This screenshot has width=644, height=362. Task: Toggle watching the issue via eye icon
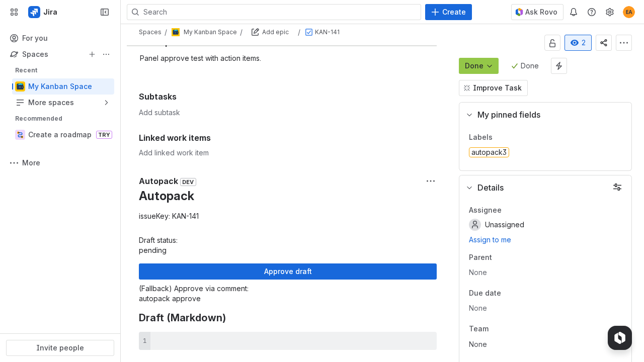[578, 43]
